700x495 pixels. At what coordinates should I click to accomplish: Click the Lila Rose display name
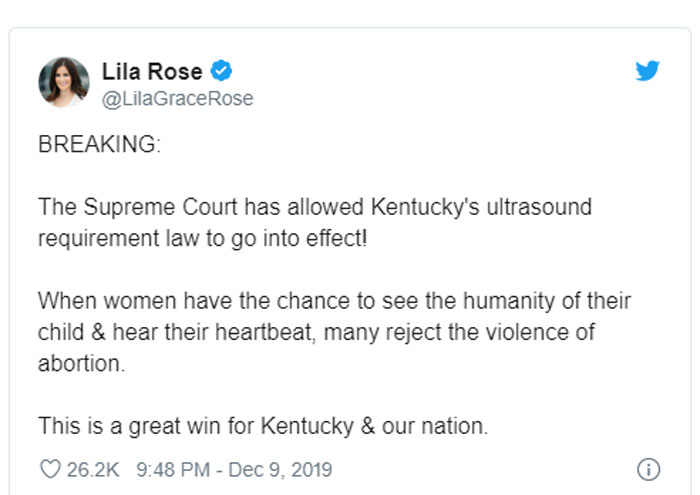pos(152,71)
